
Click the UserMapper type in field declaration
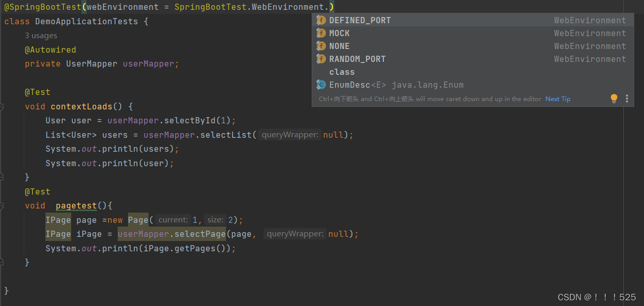point(92,64)
